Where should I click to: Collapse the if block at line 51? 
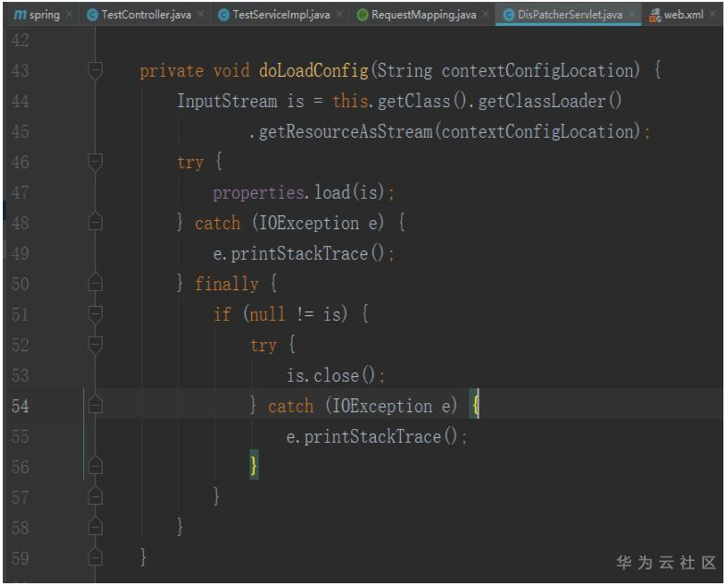95,314
